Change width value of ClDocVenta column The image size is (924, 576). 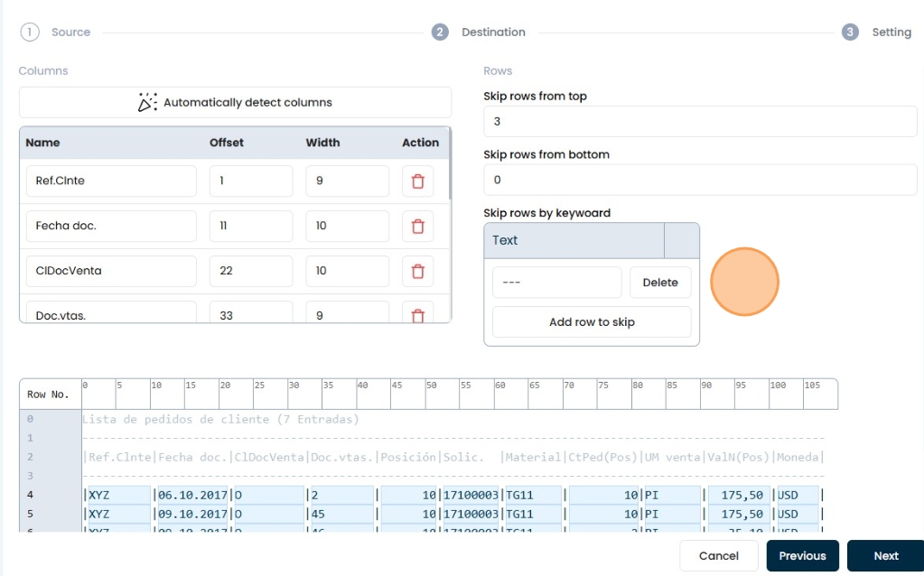pyautogui.click(x=347, y=271)
